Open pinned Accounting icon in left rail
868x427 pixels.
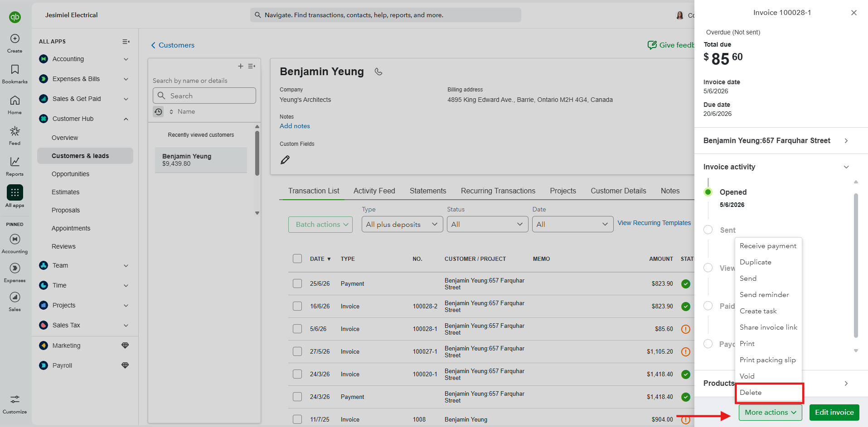point(15,239)
